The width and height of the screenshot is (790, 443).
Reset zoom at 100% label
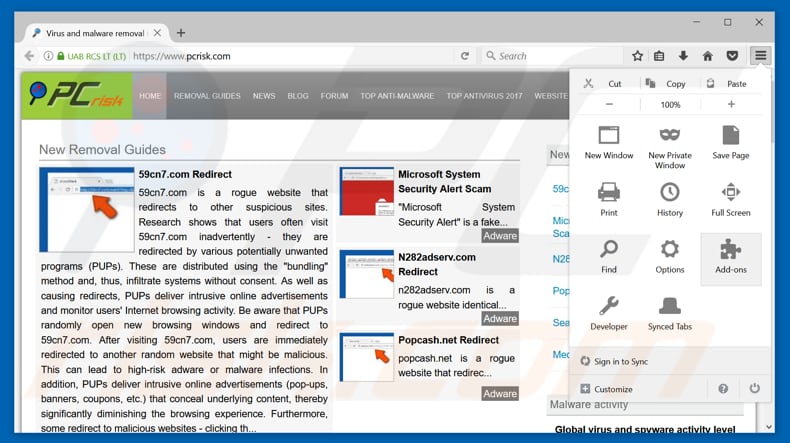click(670, 105)
